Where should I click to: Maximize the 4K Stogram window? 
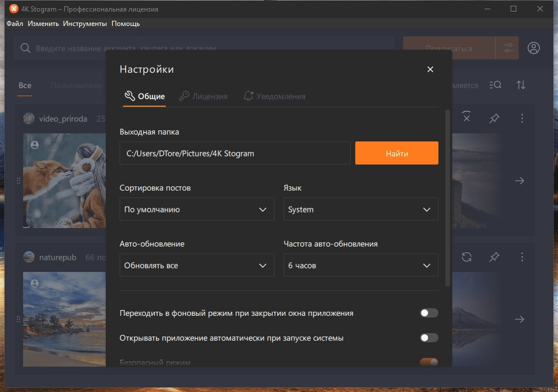[x=514, y=9]
